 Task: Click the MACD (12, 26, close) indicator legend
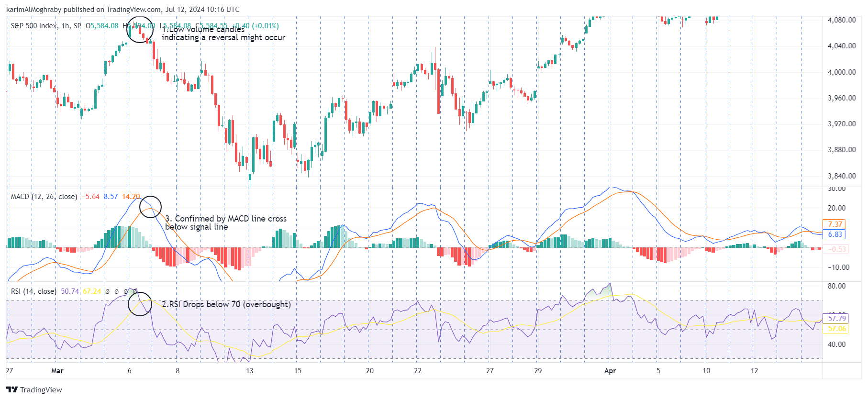44,197
